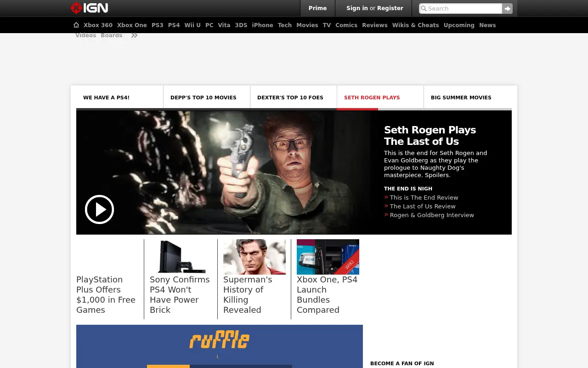
Task: Switch to Big Summer Movies tab
Action: click(468, 98)
